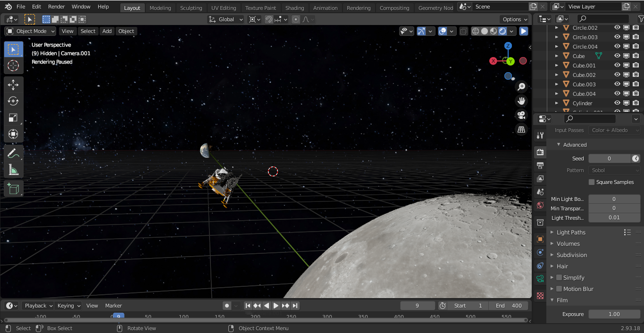
Task: Enable the Motion Blur checkbox
Action: click(559, 289)
